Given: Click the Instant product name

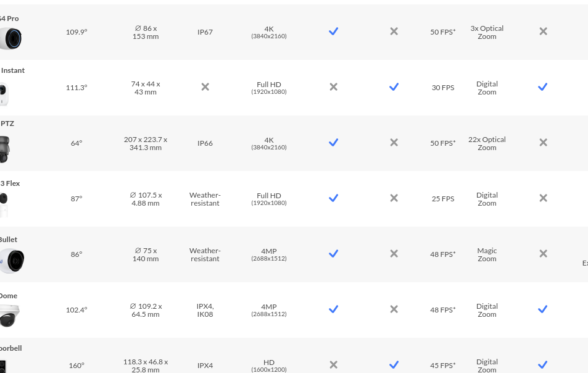Looking at the screenshot, I should click(12, 70).
